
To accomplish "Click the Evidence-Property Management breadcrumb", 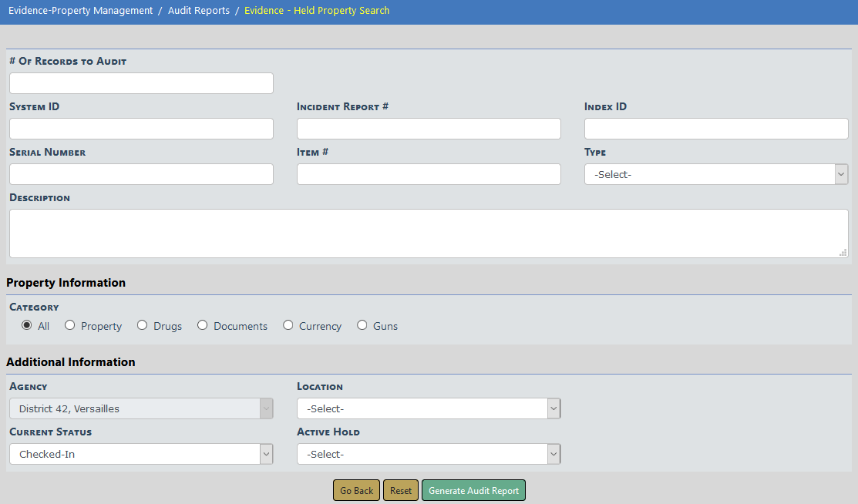I will tap(81, 11).
